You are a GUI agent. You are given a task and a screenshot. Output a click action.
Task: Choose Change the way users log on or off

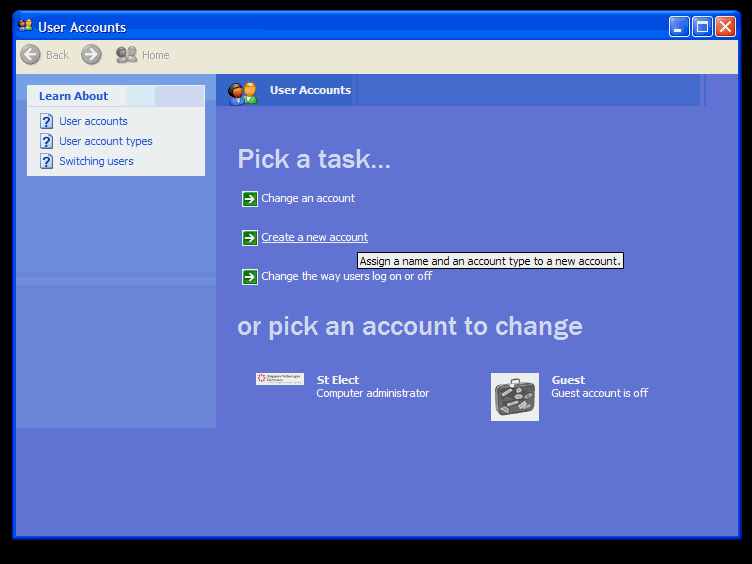(347, 276)
